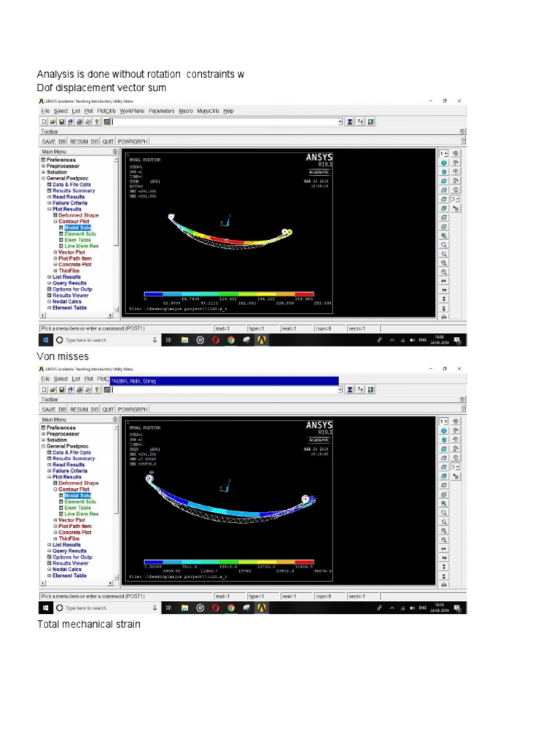Open PlotCtrls menu in upper displacement window

pyautogui.click(x=106, y=111)
